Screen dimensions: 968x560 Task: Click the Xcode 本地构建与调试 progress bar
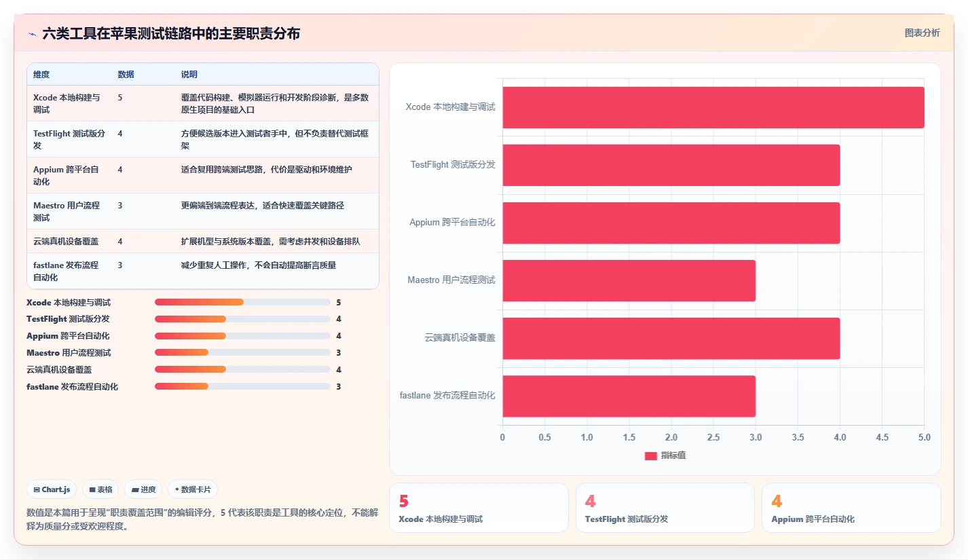click(x=242, y=302)
